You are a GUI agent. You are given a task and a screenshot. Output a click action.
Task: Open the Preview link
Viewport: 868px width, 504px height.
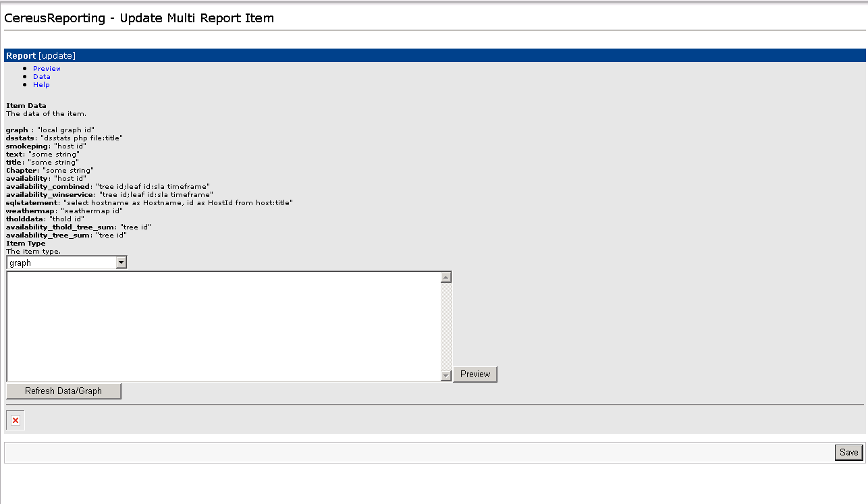[47, 68]
